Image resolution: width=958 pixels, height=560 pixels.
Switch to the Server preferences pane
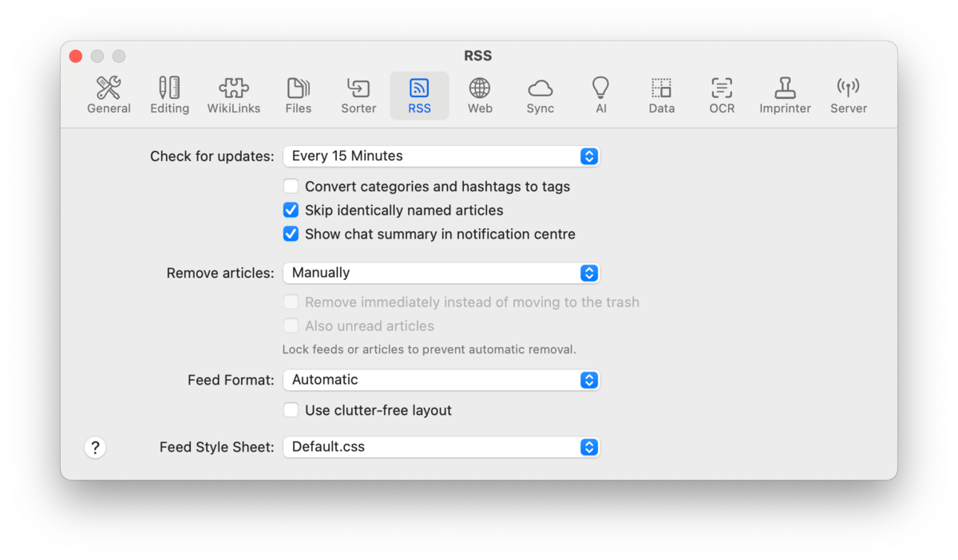point(848,96)
